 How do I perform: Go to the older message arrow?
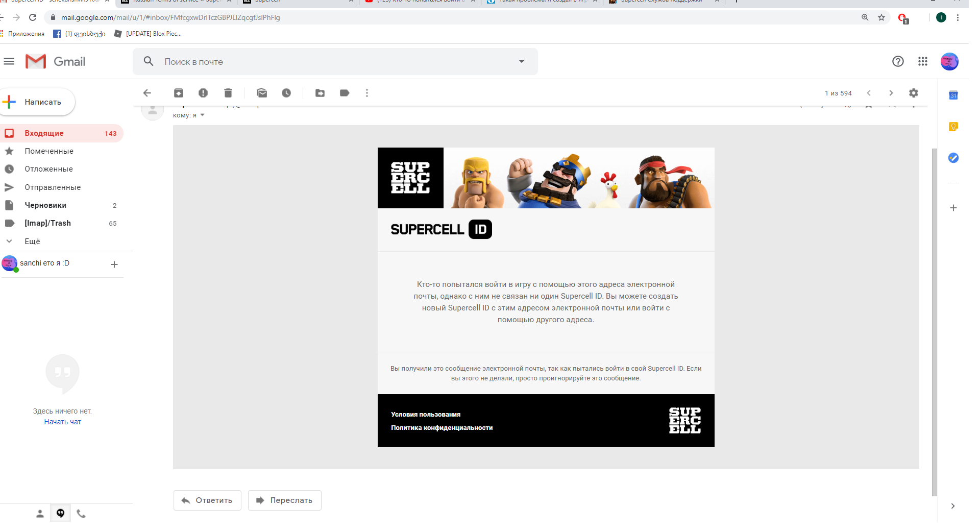tap(891, 93)
